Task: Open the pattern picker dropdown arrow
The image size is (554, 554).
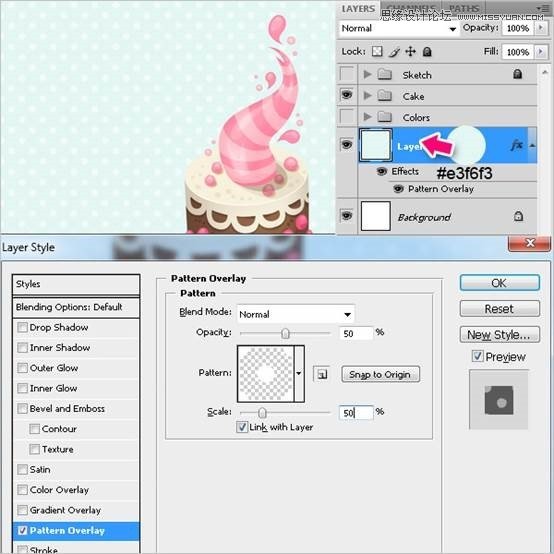Action: tap(299, 373)
